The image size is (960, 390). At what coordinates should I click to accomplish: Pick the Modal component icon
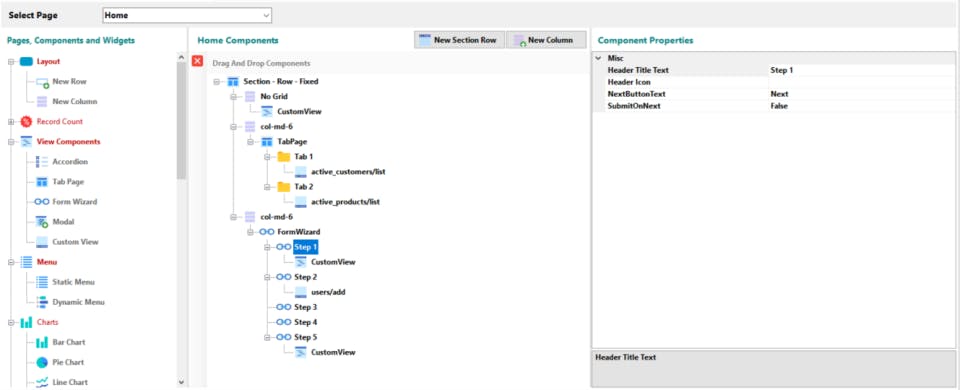coord(42,222)
